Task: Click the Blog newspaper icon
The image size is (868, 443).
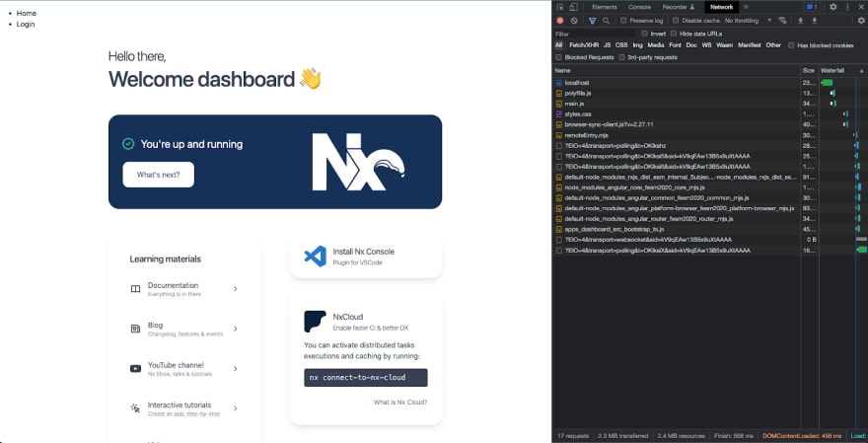Action: pos(135,329)
